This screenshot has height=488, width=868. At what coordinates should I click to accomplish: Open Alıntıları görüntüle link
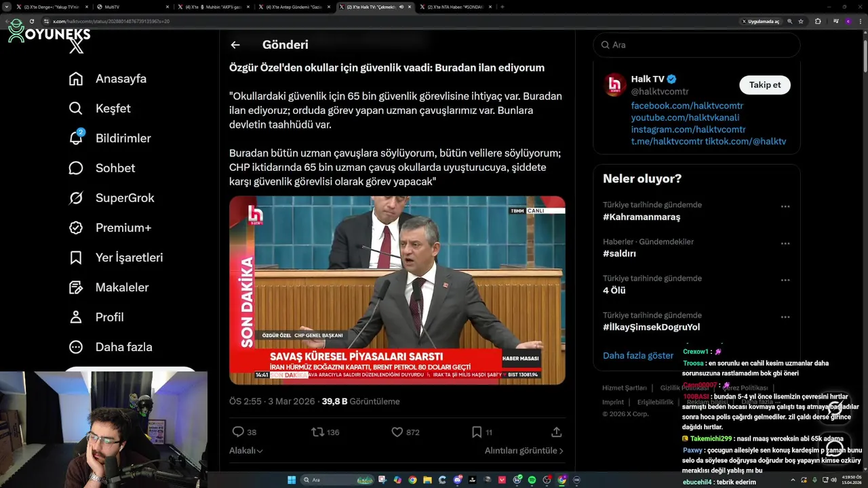point(524,451)
